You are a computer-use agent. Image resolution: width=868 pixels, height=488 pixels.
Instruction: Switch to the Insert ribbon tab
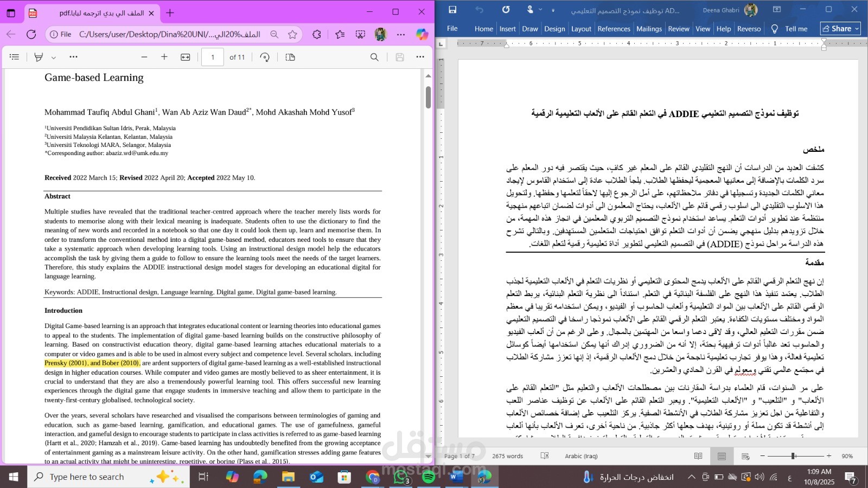click(x=508, y=29)
